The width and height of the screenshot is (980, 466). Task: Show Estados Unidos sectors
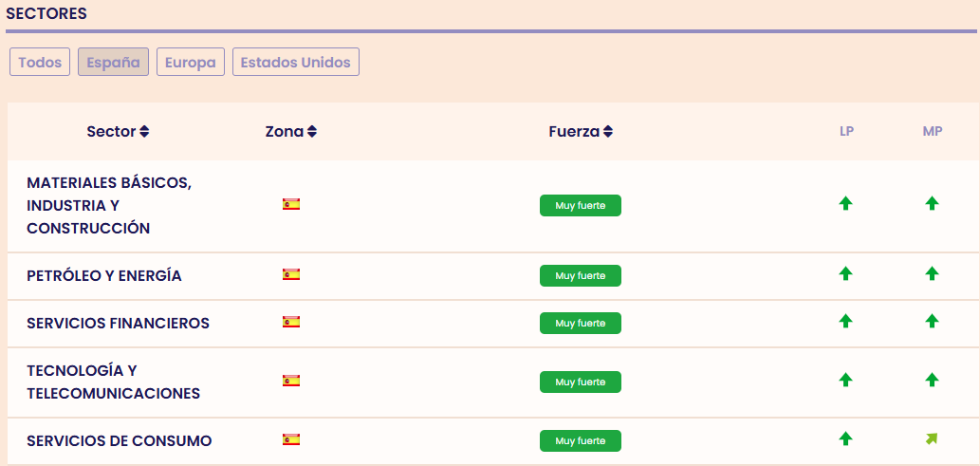point(295,63)
